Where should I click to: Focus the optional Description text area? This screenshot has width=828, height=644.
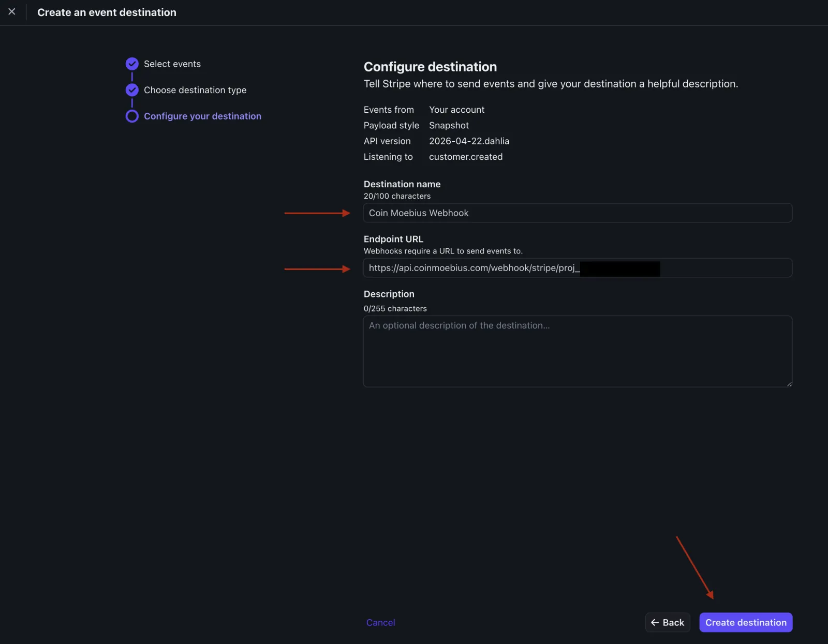pos(578,351)
